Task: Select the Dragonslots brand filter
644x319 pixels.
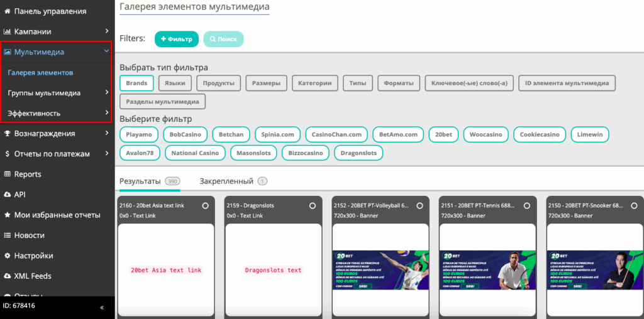Action: (x=358, y=153)
